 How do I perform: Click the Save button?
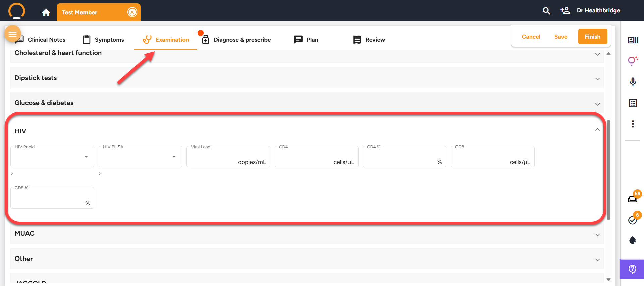coord(561,37)
